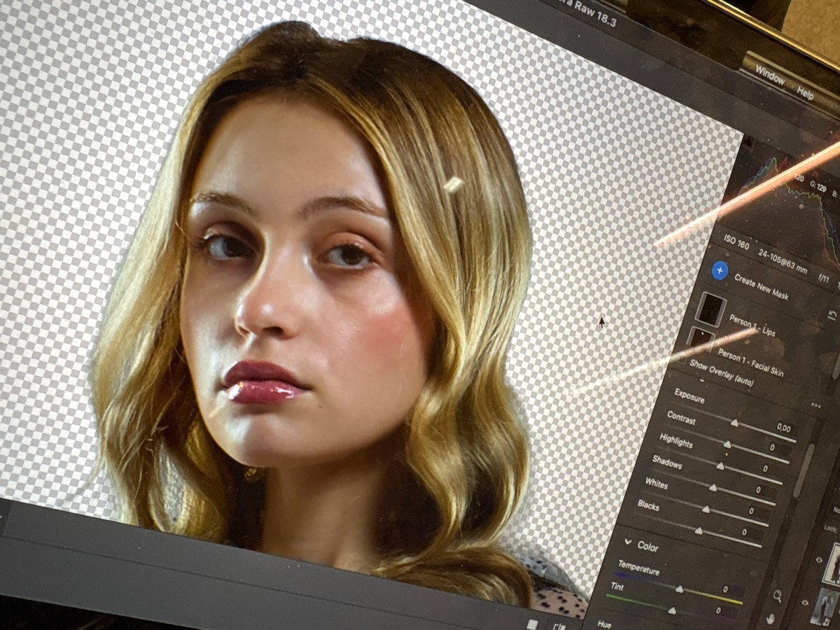The height and width of the screenshot is (630, 840).
Task: Click the Shadows slider handle
Action: tap(713, 488)
